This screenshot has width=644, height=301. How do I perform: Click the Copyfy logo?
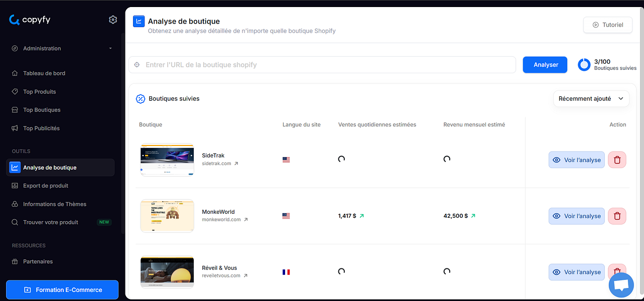click(x=30, y=20)
